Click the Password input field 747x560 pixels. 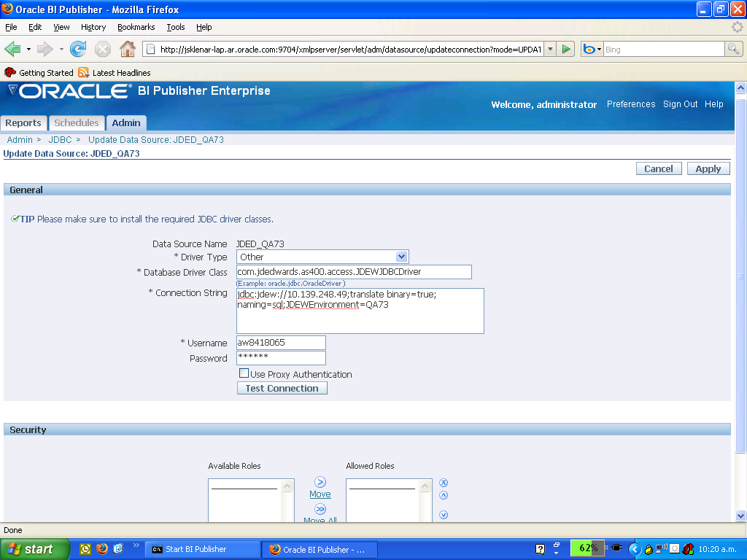(281, 357)
